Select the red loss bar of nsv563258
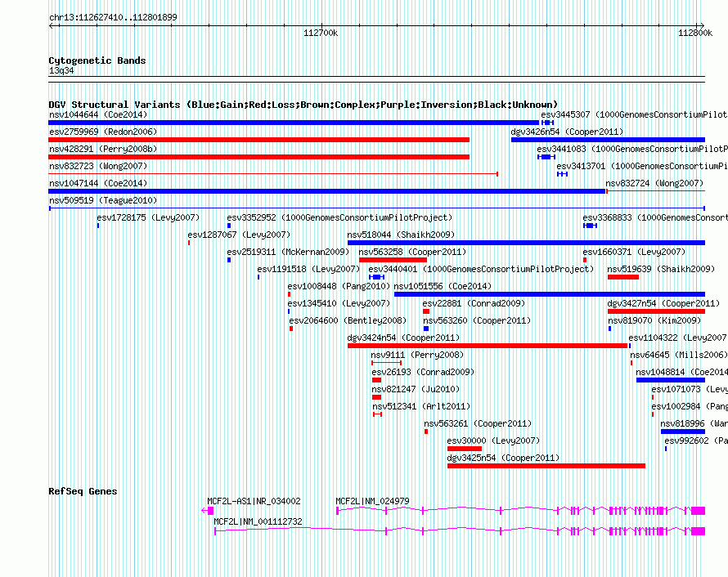This screenshot has width=728, height=577. coord(393,260)
